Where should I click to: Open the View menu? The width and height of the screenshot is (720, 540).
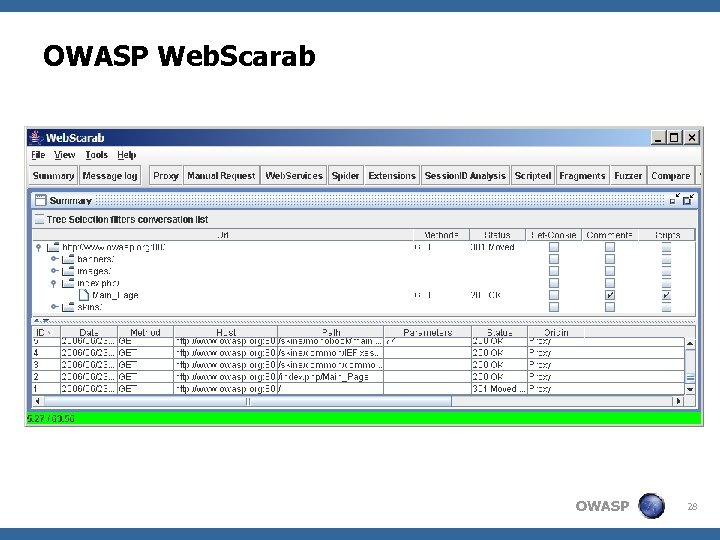tap(64, 155)
